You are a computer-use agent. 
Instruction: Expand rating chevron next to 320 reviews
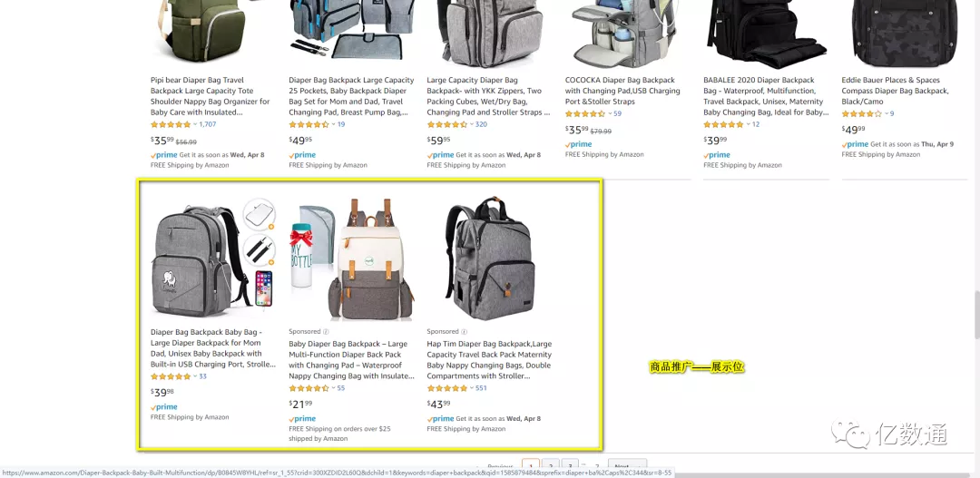tap(471, 124)
